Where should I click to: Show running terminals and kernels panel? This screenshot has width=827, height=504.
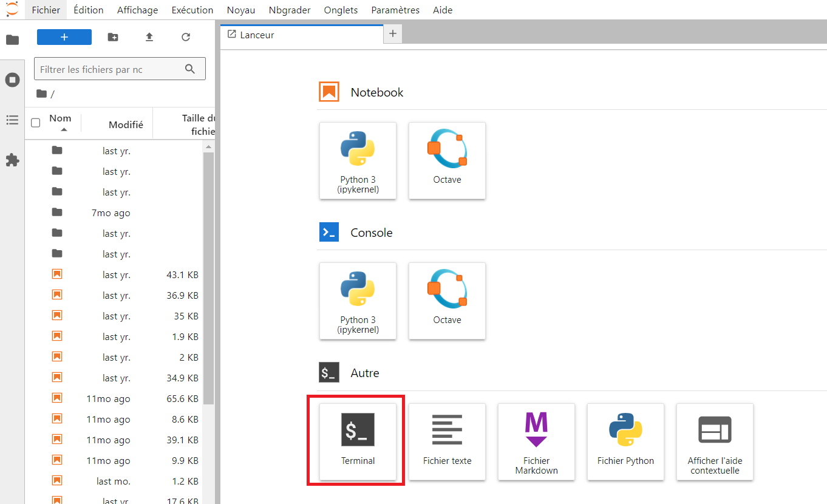[x=12, y=80]
